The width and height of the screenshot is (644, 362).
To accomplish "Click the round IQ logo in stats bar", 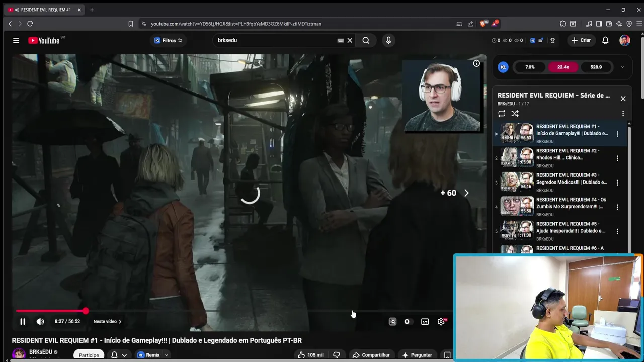I will (x=503, y=67).
